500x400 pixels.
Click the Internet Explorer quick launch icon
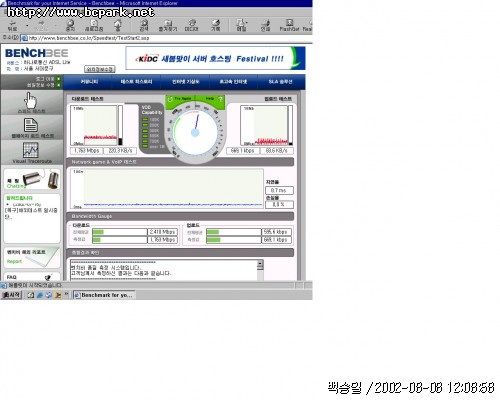[x=40, y=295]
